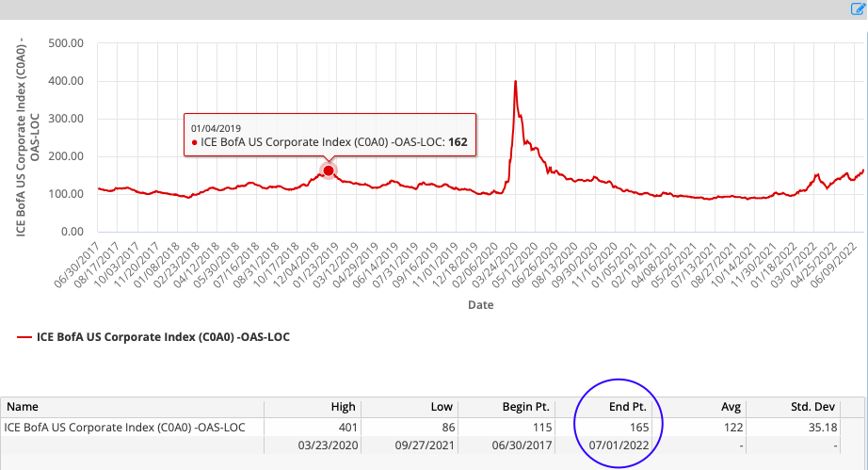868x470 pixels.
Task: Click the 10/14/2021 x-axis date label
Action: coord(734,264)
